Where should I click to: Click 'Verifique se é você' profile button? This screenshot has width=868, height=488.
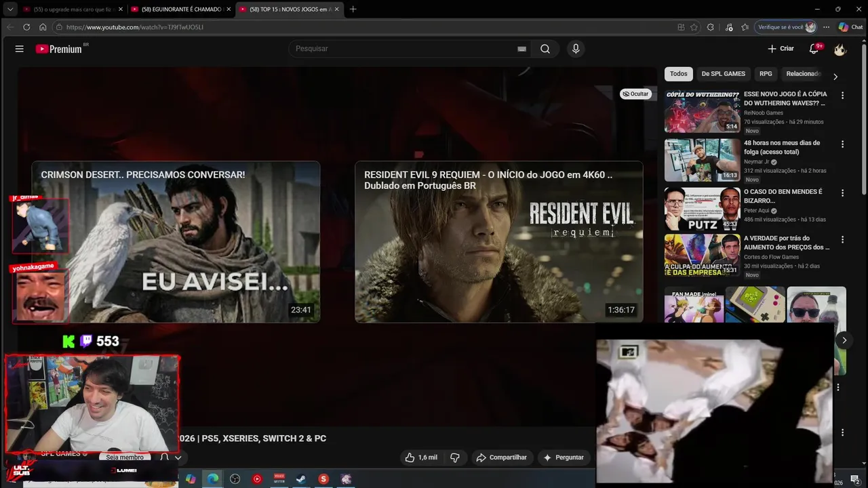tap(787, 27)
